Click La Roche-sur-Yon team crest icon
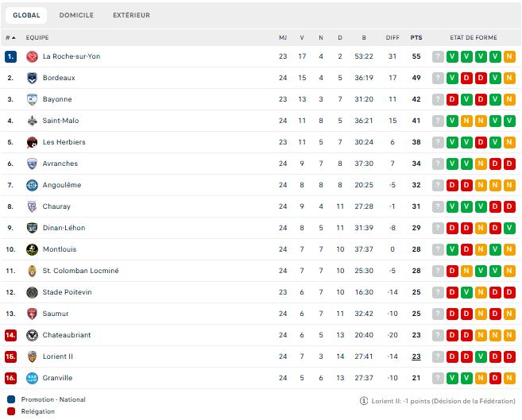The image size is (522, 420). point(33,56)
